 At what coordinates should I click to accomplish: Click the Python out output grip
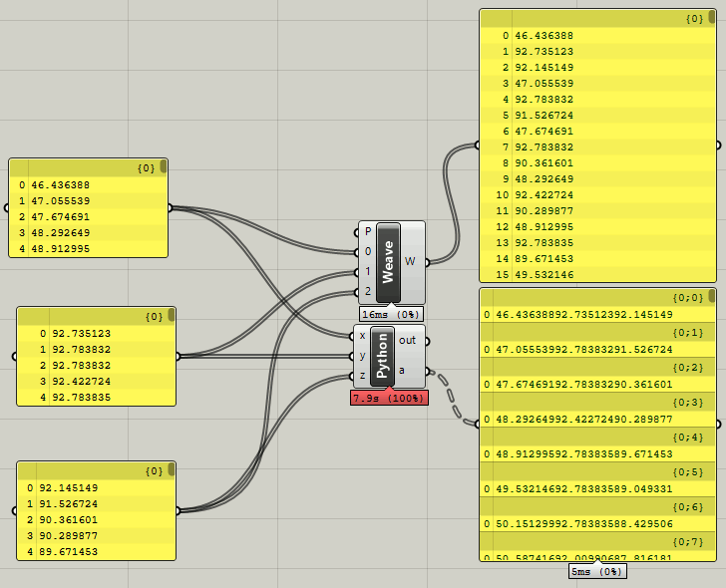coord(427,342)
